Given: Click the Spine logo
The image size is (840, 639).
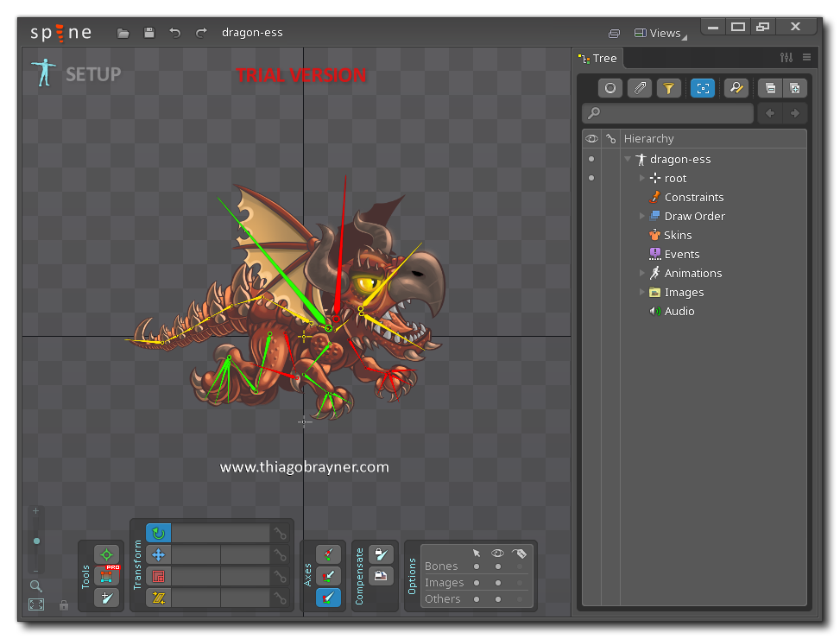Looking at the screenshot, I should [60, 33].
